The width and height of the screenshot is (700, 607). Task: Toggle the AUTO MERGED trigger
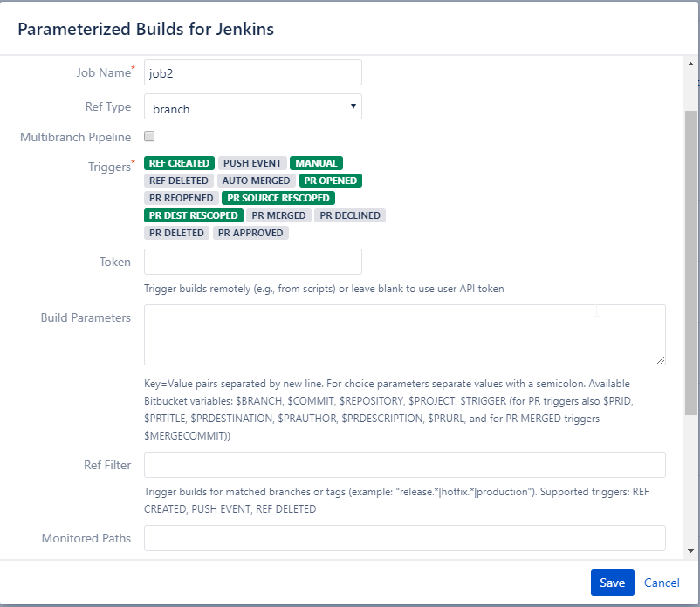click(256, 181)
